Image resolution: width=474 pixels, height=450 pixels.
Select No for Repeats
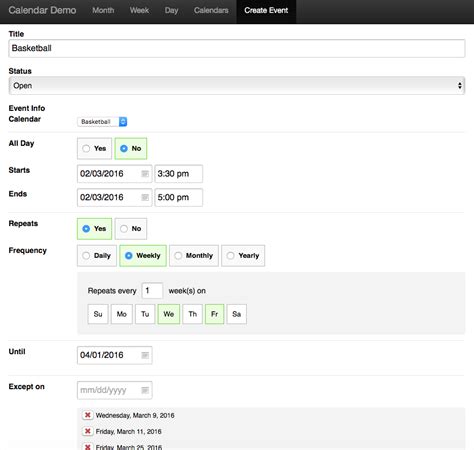click(x=131, y=229)
